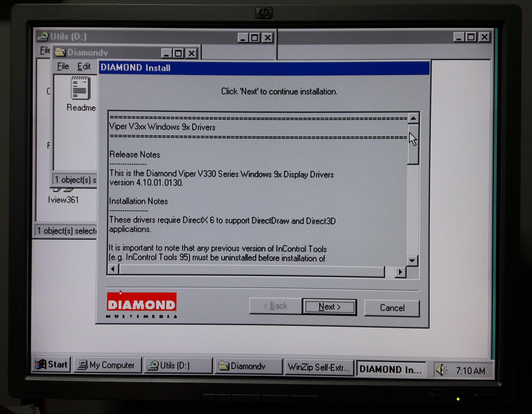532x414 pixels.
Task: Click the DIAMOND Install title bar
Action: pos(264,68)
